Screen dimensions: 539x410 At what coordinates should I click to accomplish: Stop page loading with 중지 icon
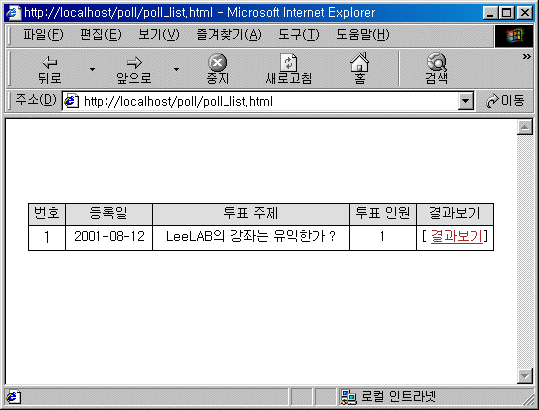pyautogui.click(x=218, y=63)
